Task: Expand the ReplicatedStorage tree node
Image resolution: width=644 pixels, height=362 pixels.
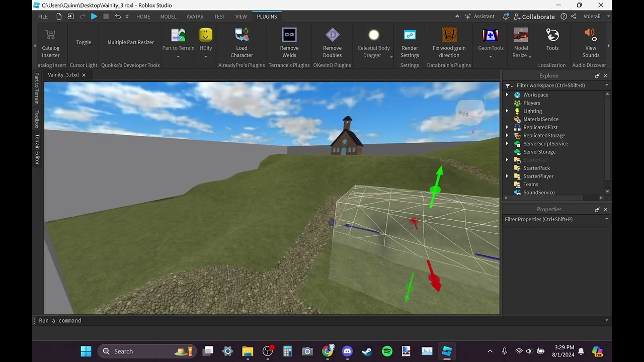Action: (507, 135)
